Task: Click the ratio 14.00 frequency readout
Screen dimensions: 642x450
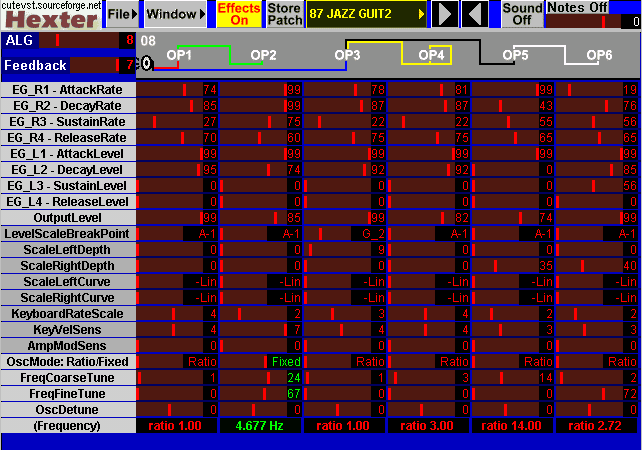Action: coord(512,425)
